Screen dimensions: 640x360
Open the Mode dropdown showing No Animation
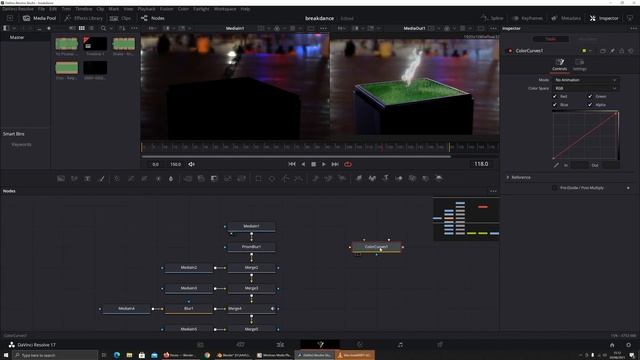tap(585, 80)
